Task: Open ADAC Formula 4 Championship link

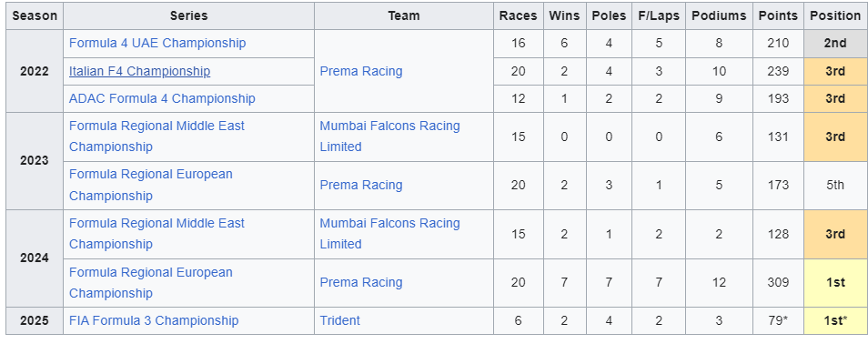Action: tap(162, 98)
